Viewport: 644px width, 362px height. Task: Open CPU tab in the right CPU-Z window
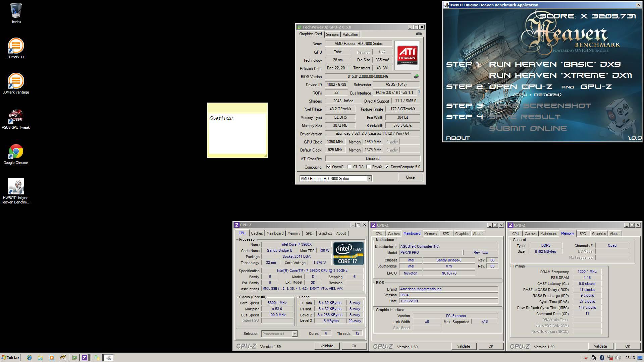click(x=516, y=234)
